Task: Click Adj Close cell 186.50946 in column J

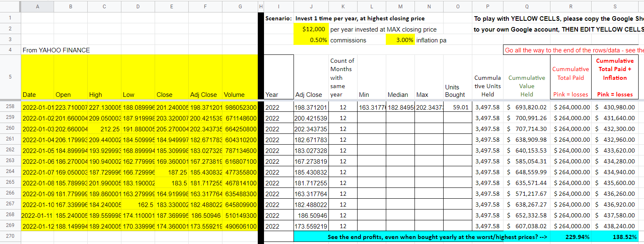Action: click(311, 215)
